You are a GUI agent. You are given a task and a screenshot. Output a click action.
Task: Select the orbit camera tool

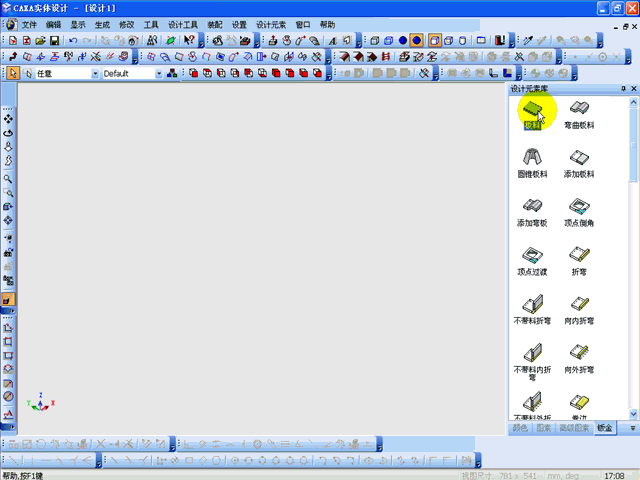tap(8, 133)
